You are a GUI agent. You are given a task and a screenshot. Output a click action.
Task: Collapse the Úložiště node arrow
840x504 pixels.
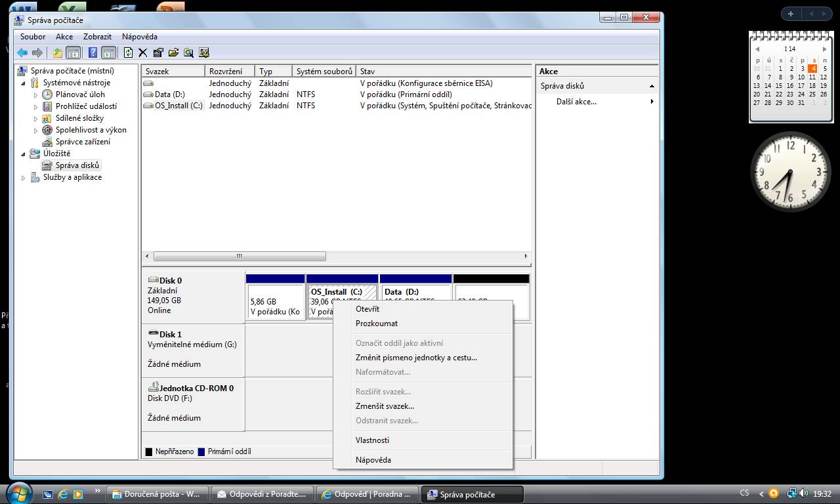point(24,154)
